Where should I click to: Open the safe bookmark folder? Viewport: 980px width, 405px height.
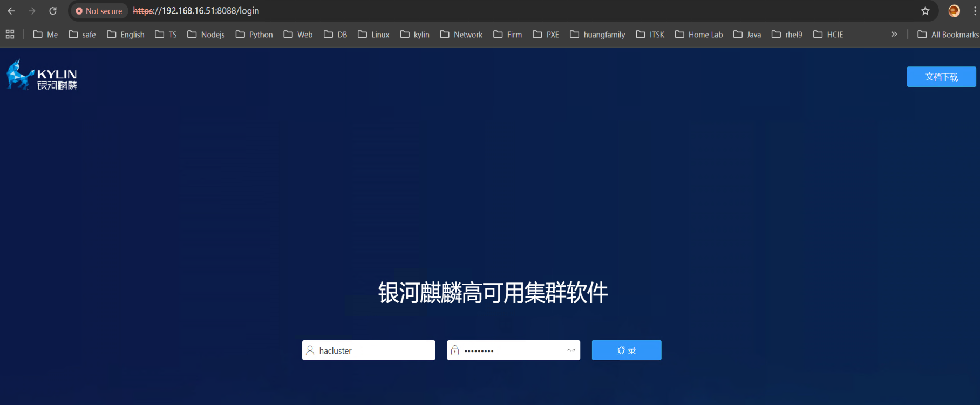(x=82, y=35)
